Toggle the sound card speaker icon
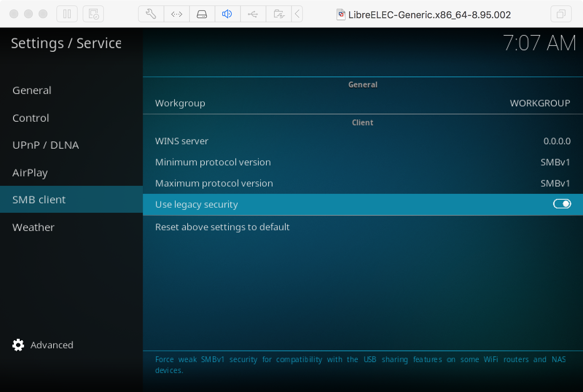 coord(227,14)
